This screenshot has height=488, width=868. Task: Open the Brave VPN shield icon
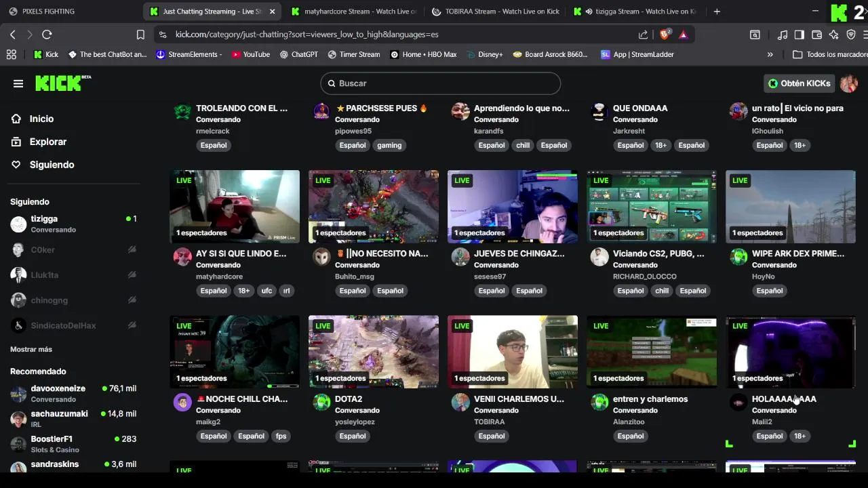pos(851,35)
